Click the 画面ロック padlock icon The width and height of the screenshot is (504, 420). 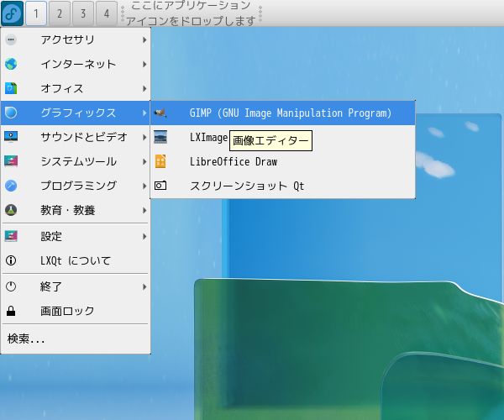tap(11, 311)
